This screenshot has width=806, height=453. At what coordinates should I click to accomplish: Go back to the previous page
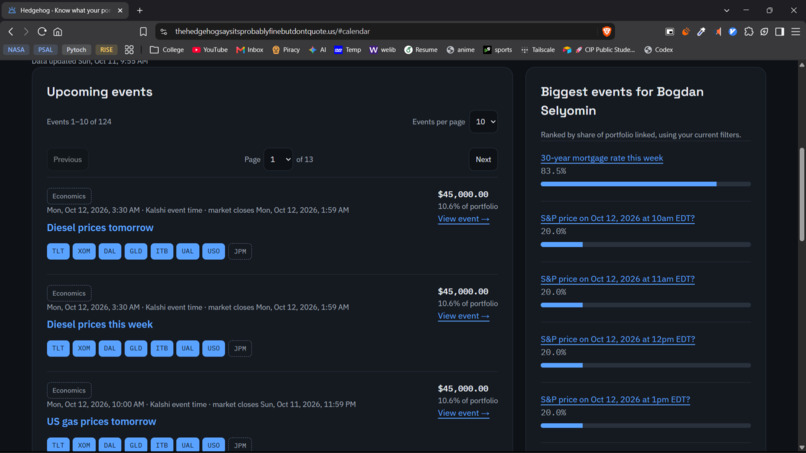(11, 31)
